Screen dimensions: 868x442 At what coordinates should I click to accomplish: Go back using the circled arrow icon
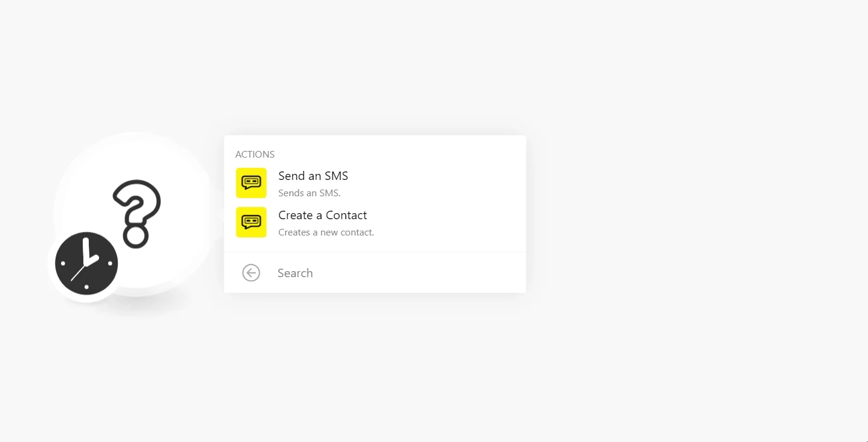[x=251, y=273]
